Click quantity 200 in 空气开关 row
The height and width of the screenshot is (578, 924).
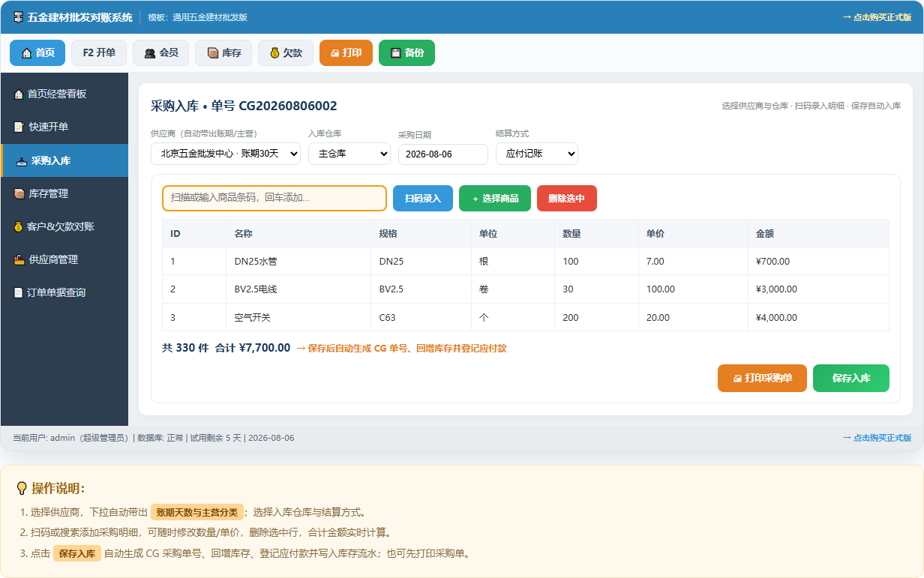(x=596, y=317)
